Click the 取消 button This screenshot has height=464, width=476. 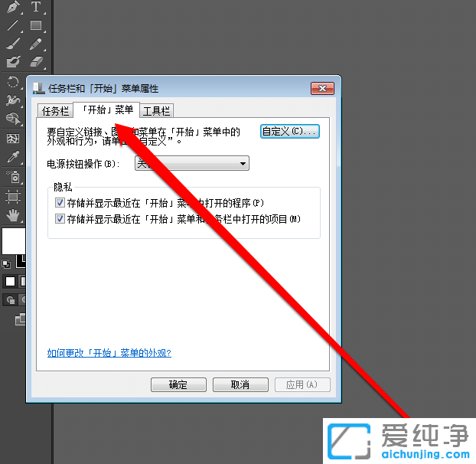240,384
